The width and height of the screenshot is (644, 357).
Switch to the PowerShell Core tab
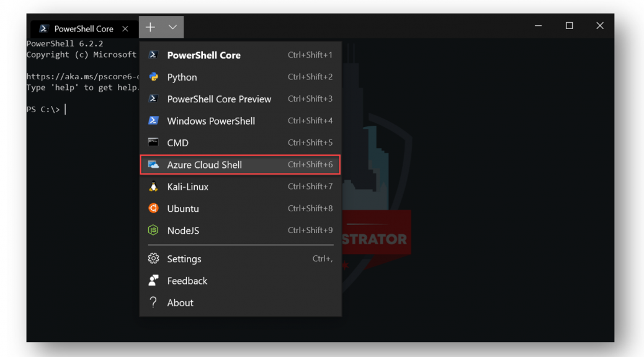[84, 29]
